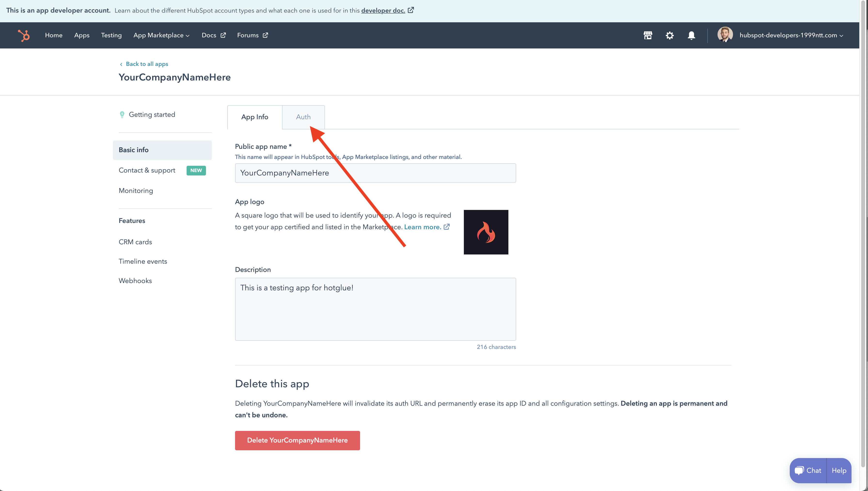Viewport: 868px width, 491px height.
Task: Click the Back to all apps chevron
Action: coord(121,64)
